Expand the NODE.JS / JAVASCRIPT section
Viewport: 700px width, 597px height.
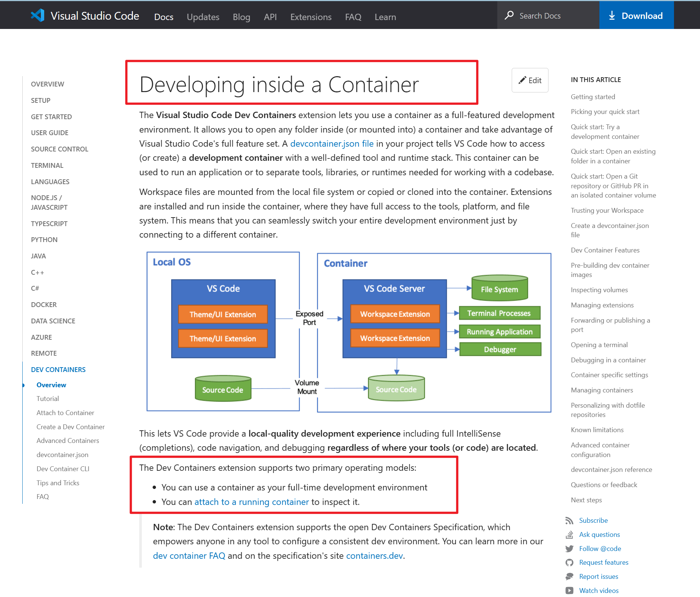49,202
